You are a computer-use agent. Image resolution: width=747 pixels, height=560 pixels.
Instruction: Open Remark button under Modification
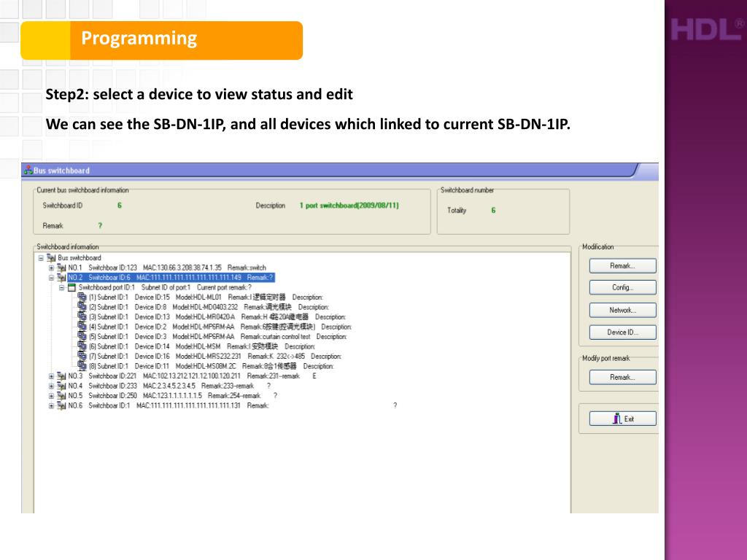point(623,265)
